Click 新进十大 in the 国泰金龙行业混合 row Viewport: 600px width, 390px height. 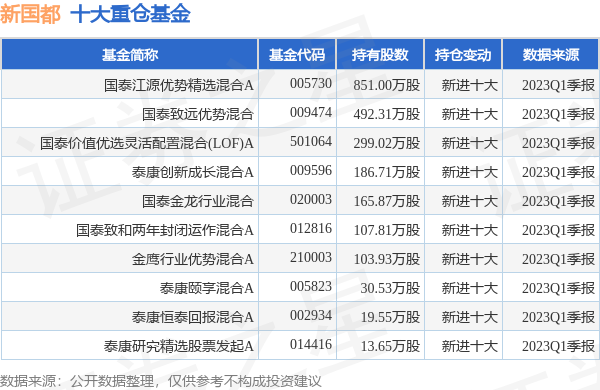point(470,201)
